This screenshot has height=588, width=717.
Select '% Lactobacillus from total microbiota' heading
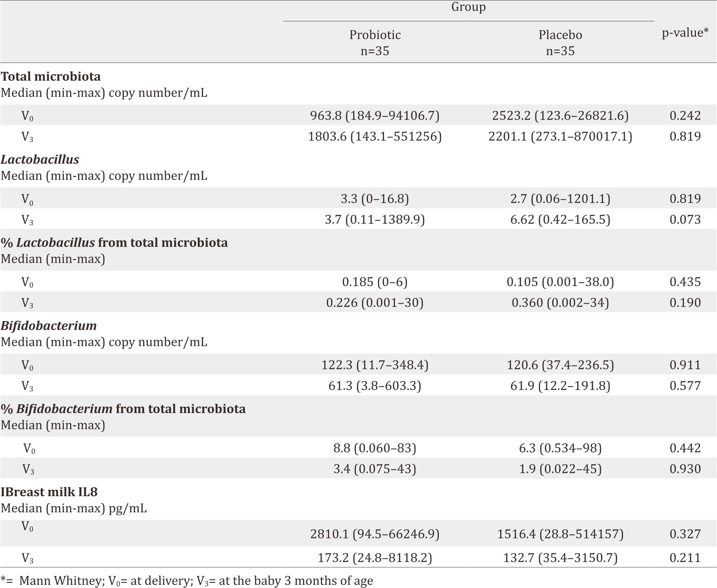pyautogui.click(x=114, y=242)
